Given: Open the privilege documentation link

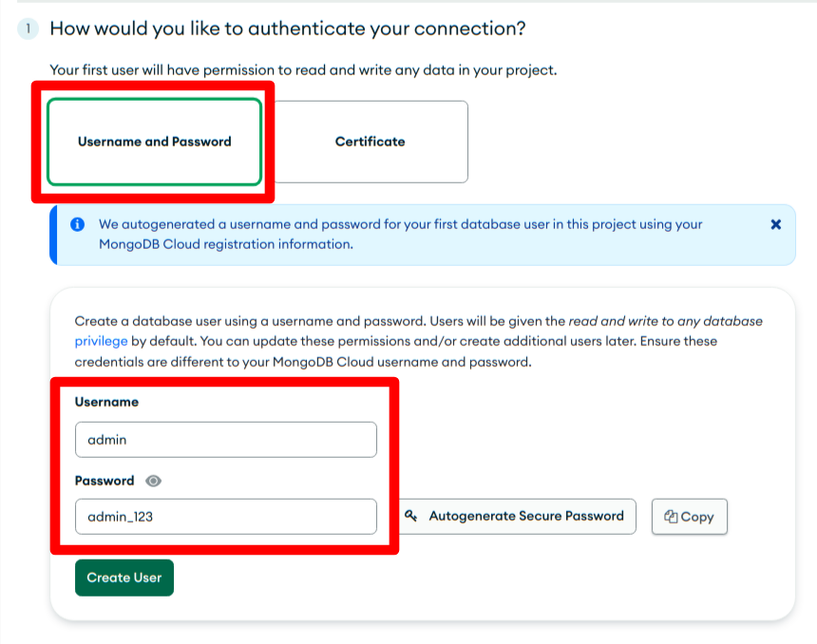Looking at the screenshot, I should coord(101,341).
